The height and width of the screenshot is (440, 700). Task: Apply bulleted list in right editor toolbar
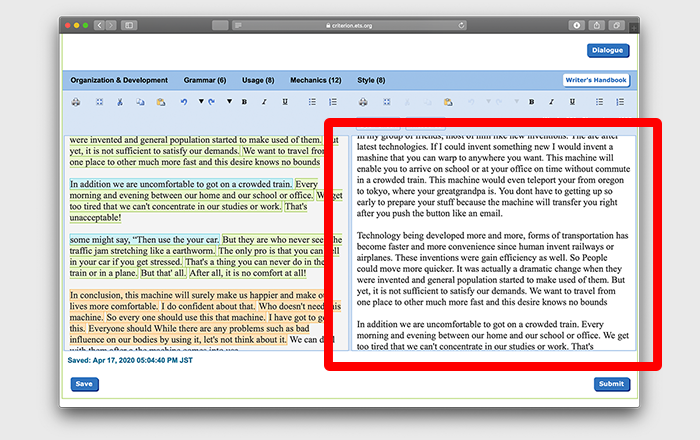pos(599,102)
